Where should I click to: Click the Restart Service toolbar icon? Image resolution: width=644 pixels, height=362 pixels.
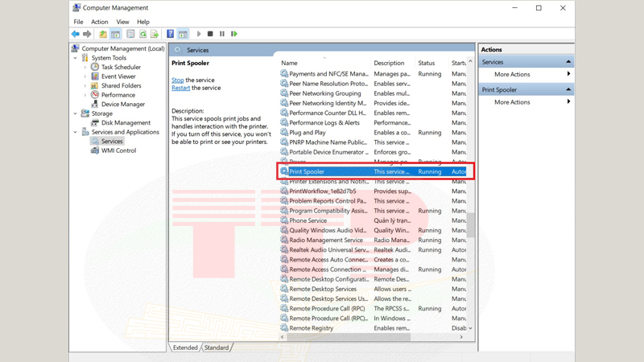(234, 34)
